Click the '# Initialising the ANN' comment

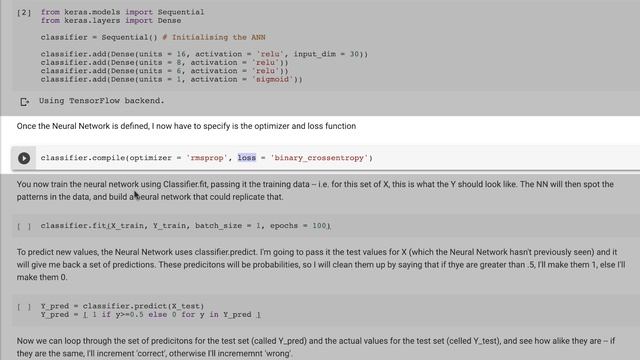[x=214, y=38]
